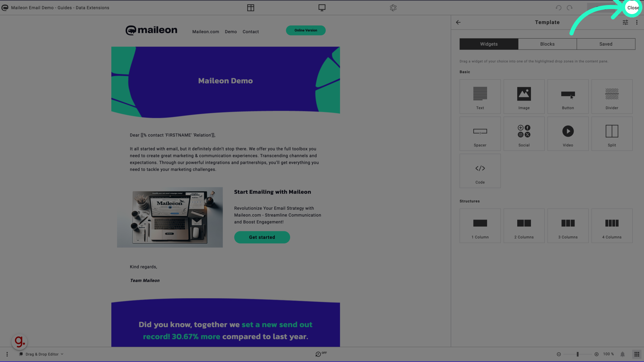This screenshot has height=362, width=644.
Task: Click the Social widget icon
Action: click(524, 134)
